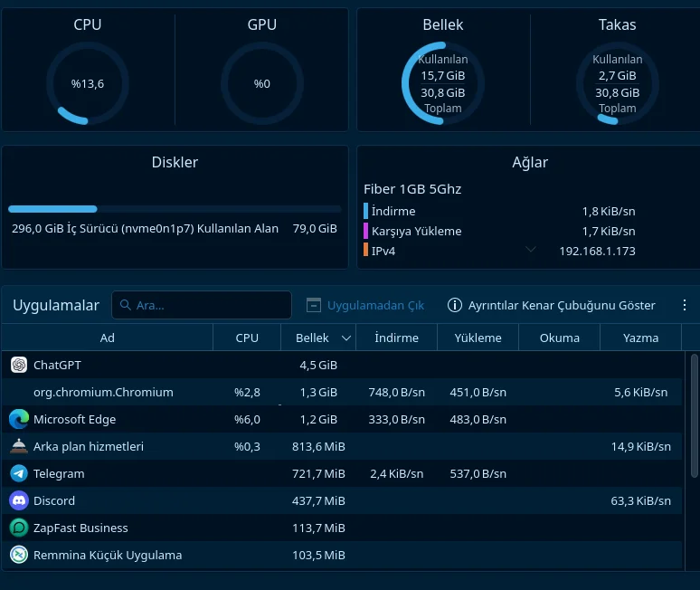Click the Telegram app icon
The image size is (700, 590).
tap(19, 473)
